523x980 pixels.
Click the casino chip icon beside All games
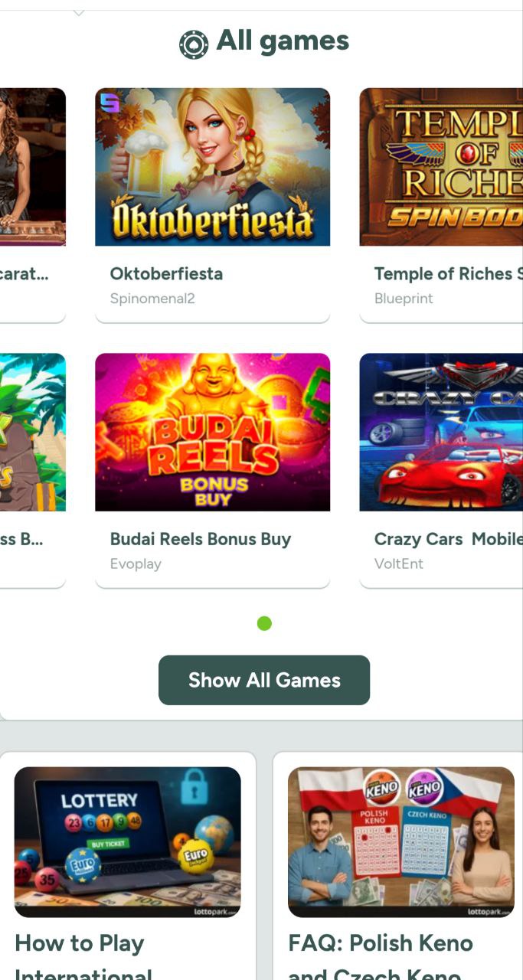coord(194,44)
